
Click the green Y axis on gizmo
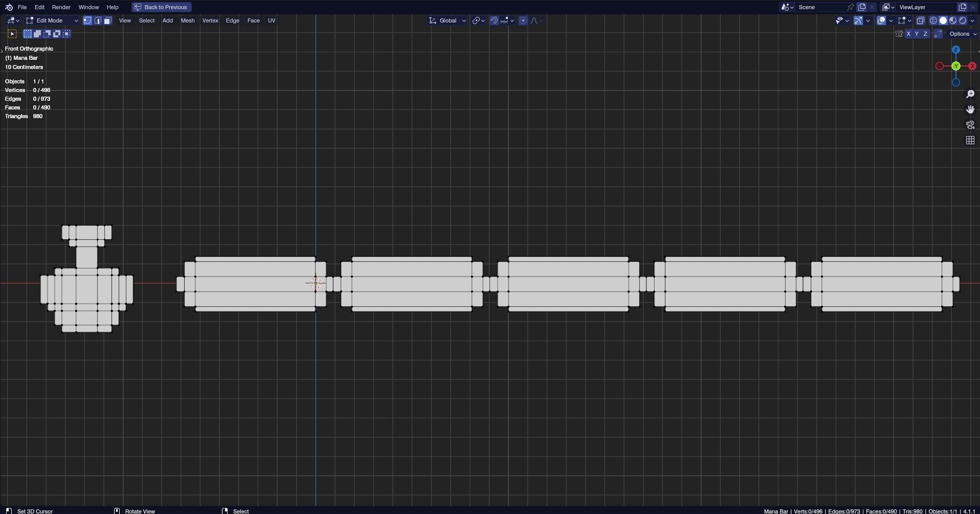point(956,66)
